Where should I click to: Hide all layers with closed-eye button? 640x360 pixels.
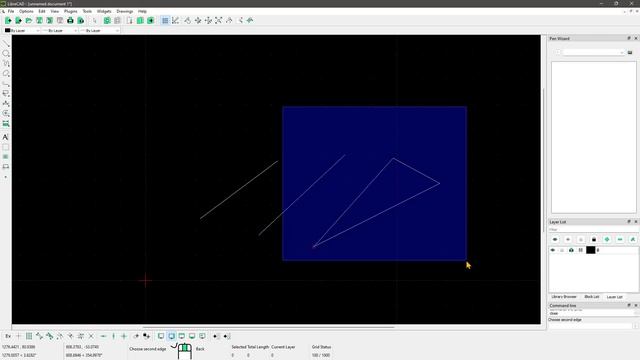tap(568, 239)
